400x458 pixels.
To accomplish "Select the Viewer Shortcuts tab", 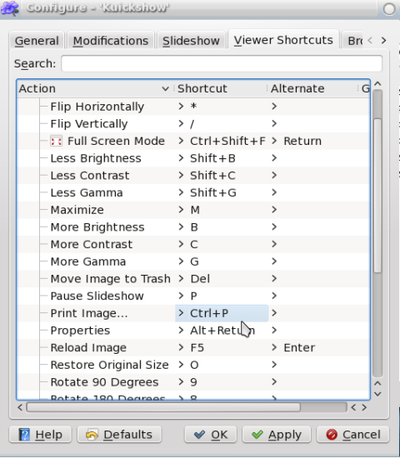I will (283, 40).
